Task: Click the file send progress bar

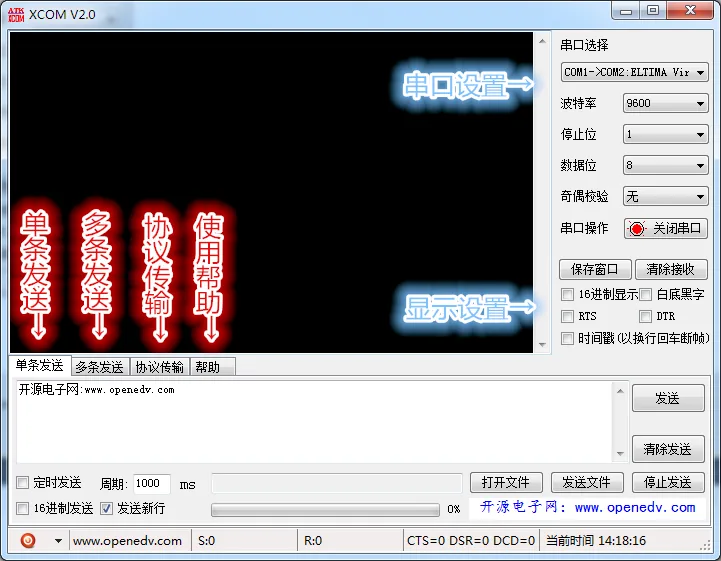Action: (x=325, y=509)
